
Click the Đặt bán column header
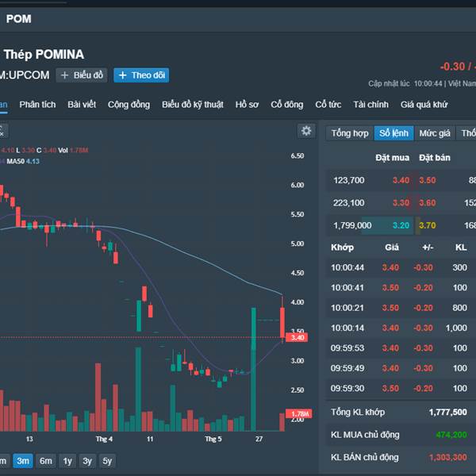click(x=435, y=158)
